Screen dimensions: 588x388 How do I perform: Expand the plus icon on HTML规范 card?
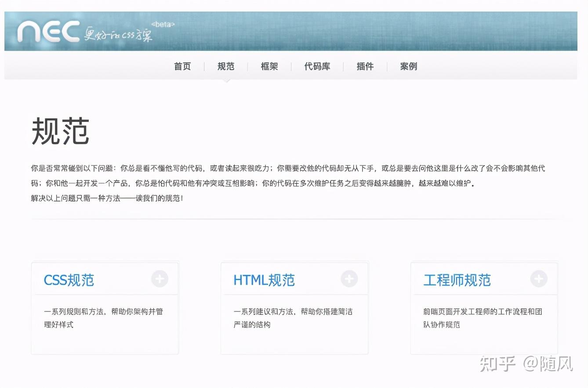[349, 279]
